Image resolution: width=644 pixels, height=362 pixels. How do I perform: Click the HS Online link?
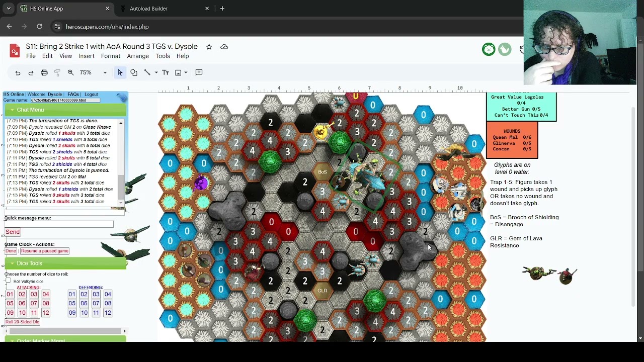click(14, 95)
